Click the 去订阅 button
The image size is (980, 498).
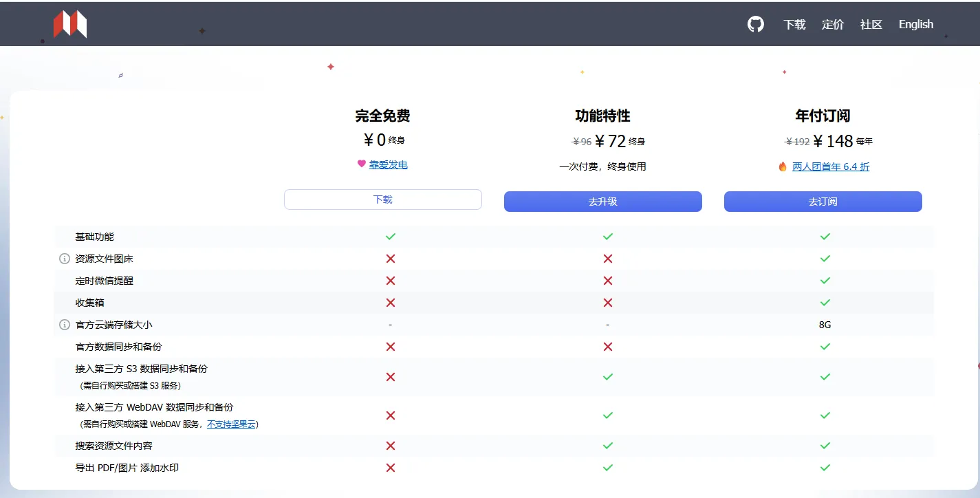823,202
